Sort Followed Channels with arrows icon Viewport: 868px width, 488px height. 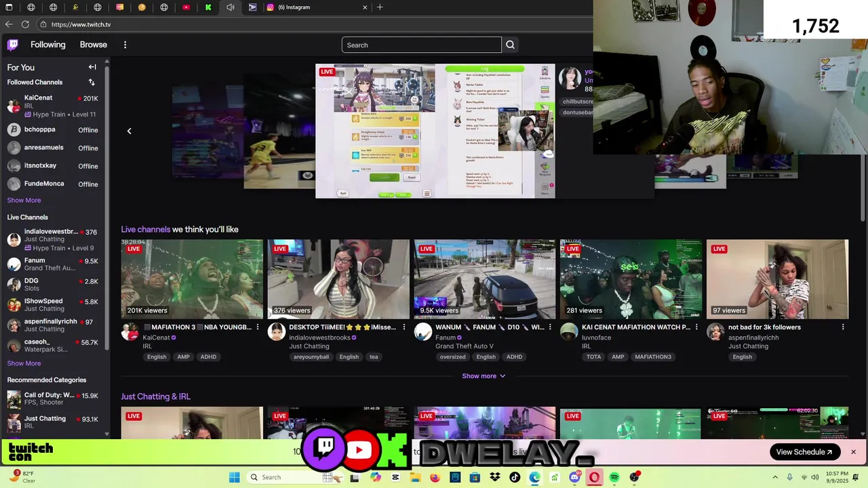click(x=92, y=82)
